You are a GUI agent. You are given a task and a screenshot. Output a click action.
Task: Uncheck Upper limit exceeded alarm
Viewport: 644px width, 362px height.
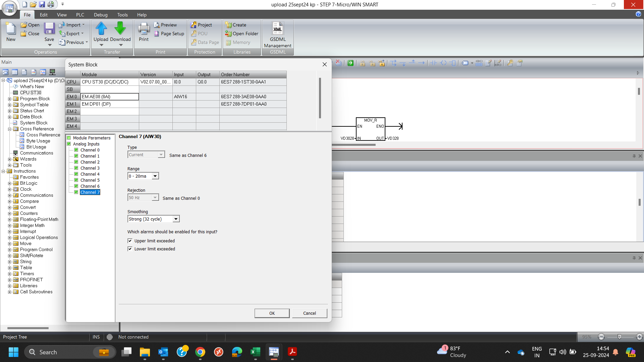(130, 241)
